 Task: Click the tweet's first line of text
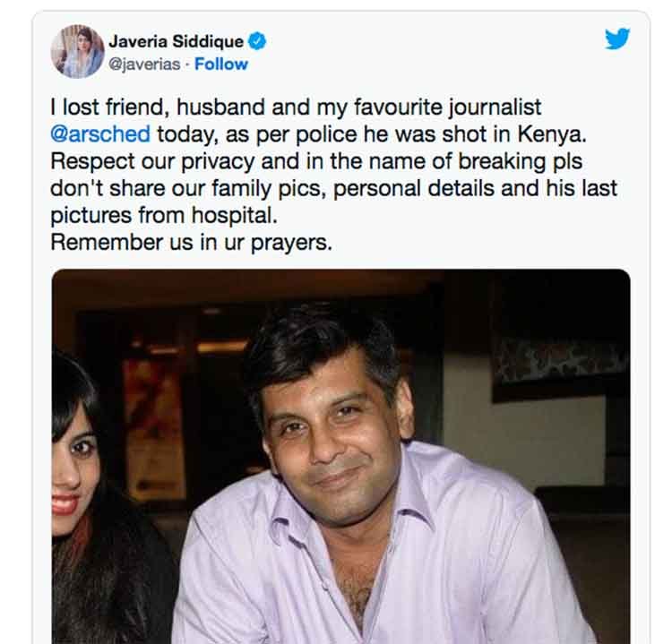296,108
